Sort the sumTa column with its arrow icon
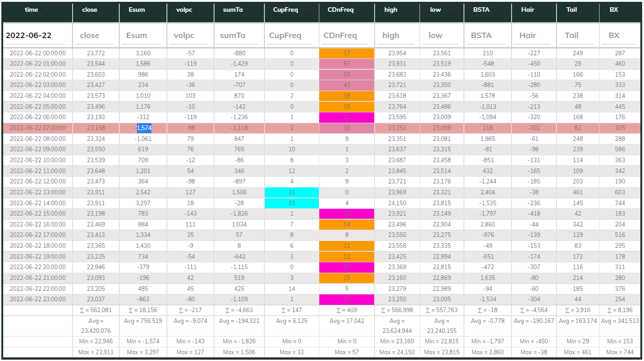 coord(252,9)
